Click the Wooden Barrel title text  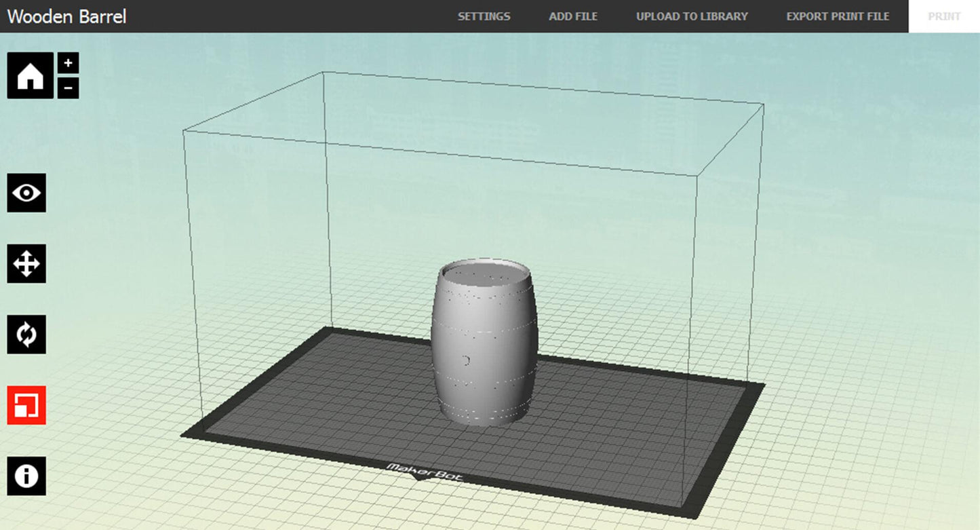[x=66, y=16]
